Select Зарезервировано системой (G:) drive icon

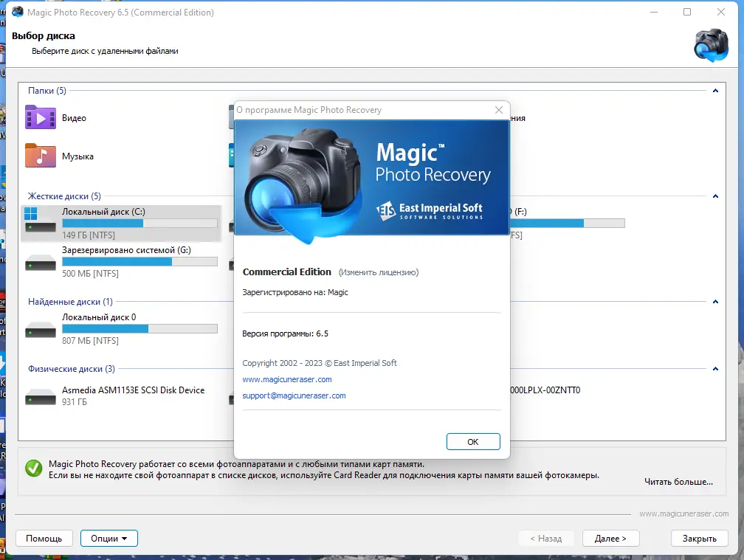click(41, 263)
